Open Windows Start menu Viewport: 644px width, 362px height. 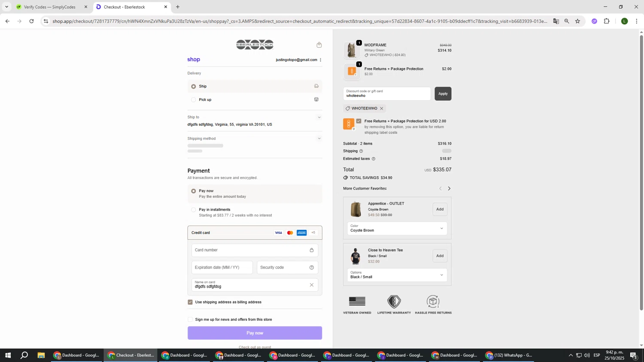tap(7, 355)
